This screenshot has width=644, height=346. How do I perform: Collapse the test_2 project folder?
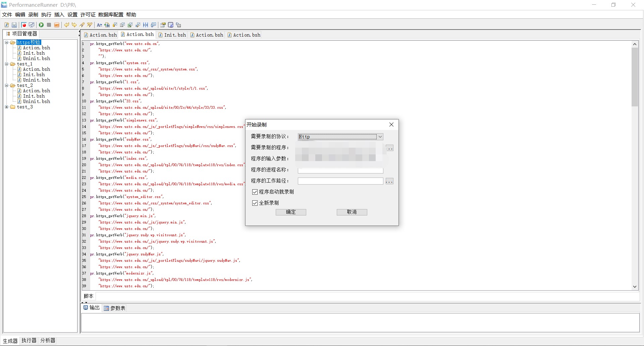6,85
